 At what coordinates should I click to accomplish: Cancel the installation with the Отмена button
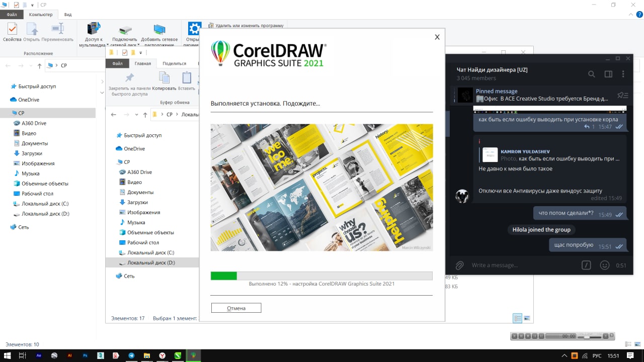pos(236,308)
